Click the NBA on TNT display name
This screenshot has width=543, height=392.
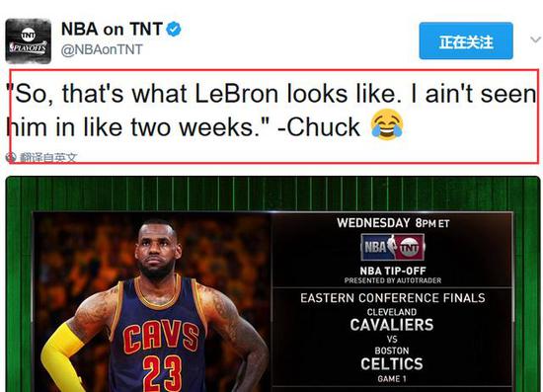[x=112, y=29]
